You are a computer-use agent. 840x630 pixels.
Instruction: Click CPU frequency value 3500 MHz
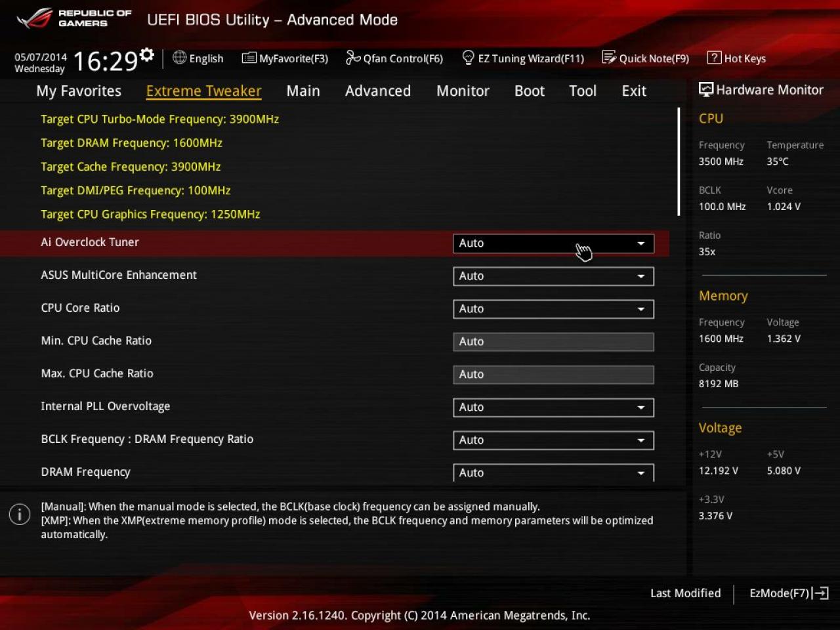tap(721, 161)
